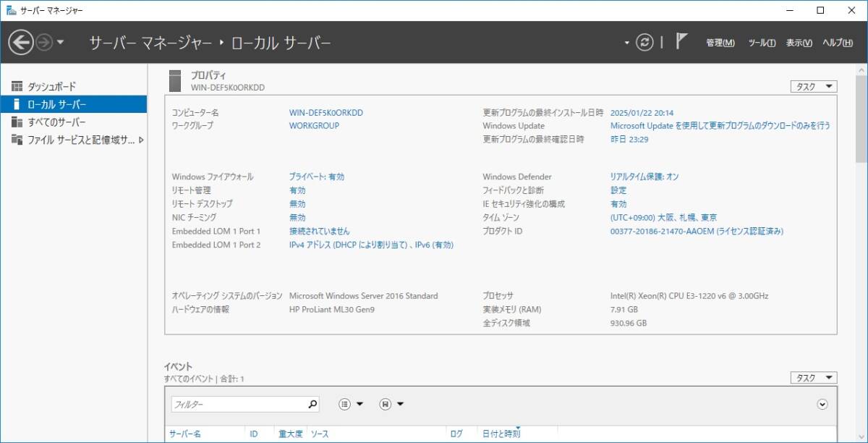Click the 930.96 GB disk value
The width and height of the screenshot is (868, 443).
click(x=629, y=323)
